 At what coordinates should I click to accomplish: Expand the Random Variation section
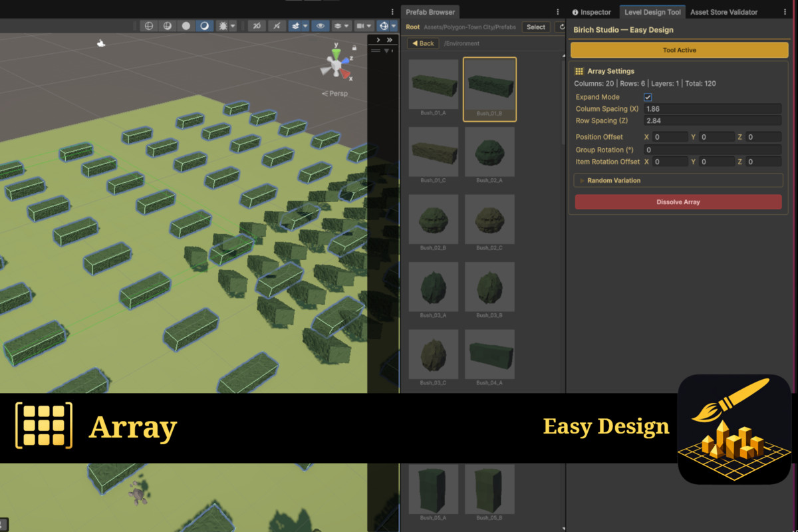click(x=678, y=180)
